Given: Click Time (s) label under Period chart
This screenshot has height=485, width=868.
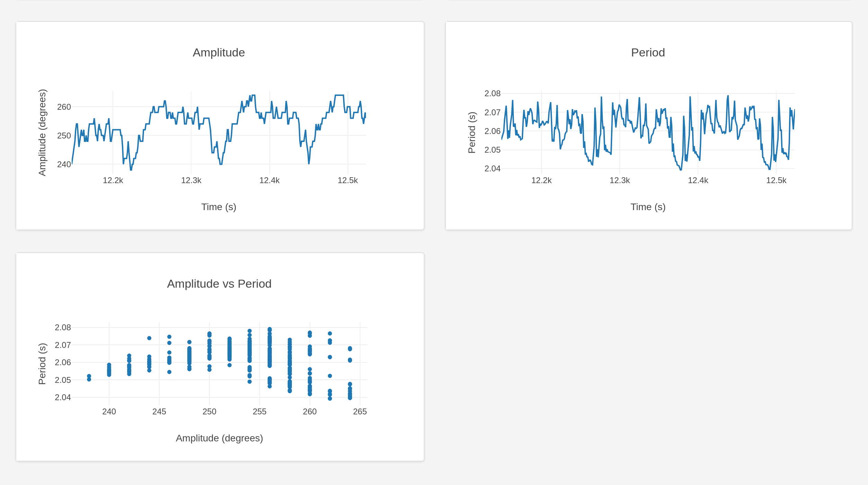Looking at the screenshot, I should [x=647, y=207].
